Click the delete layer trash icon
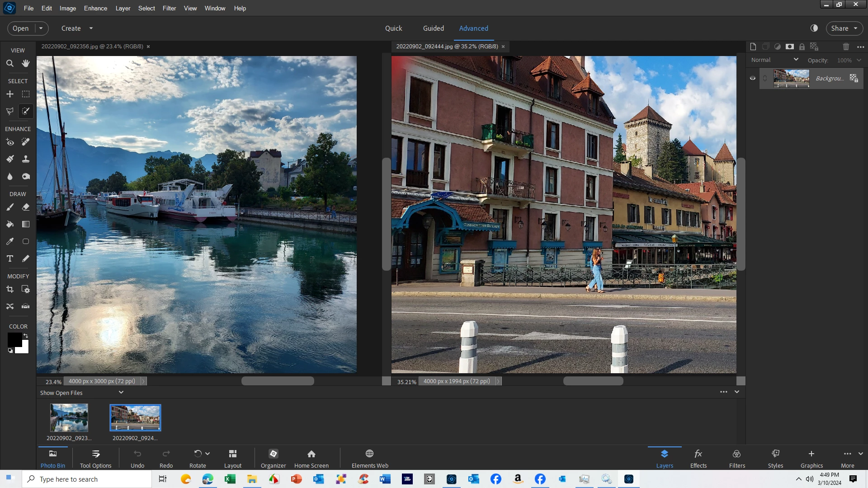868x488 pixels. coord(846,47)
